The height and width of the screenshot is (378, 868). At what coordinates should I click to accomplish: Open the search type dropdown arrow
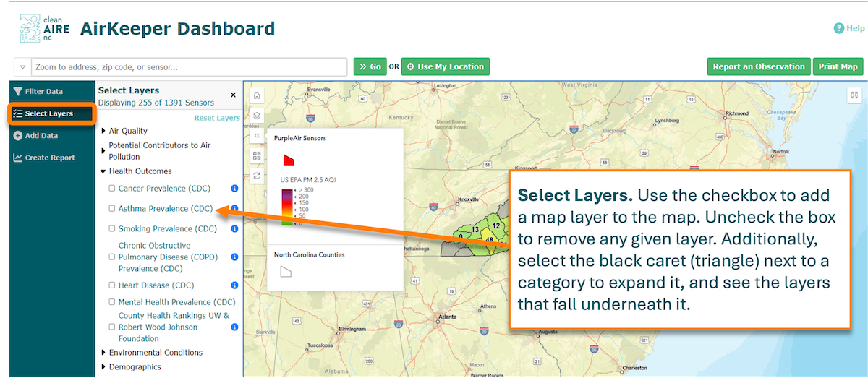point(22,67)
